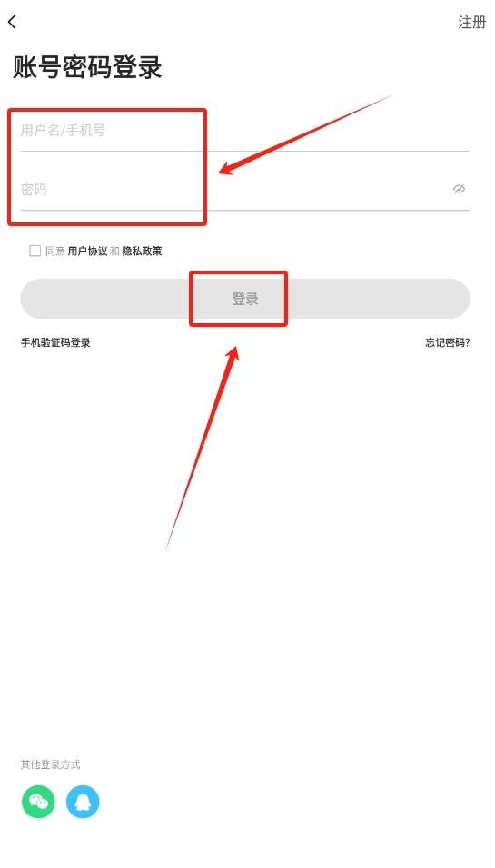Click the 用户名/手机号 input field
This screenshot has height=868, width=495.
pos(244,131)
